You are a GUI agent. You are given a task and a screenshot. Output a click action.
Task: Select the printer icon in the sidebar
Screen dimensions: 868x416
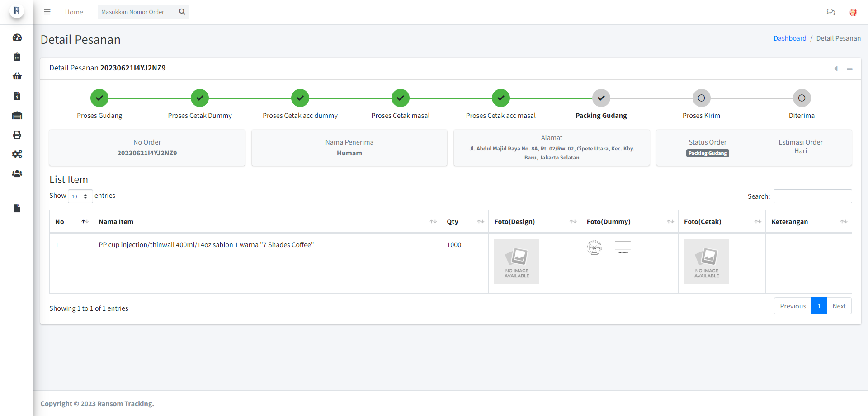click(17, 135)
